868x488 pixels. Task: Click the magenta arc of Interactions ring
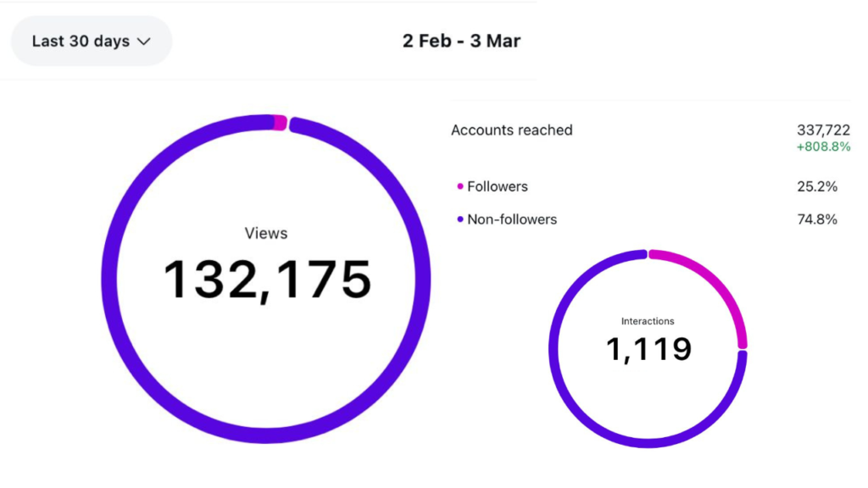721,281
